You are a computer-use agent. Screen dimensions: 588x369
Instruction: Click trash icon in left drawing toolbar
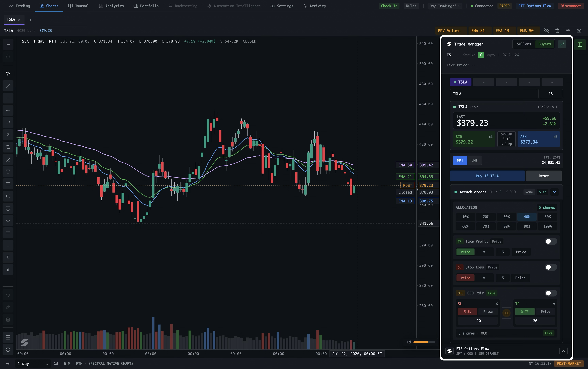8,319
